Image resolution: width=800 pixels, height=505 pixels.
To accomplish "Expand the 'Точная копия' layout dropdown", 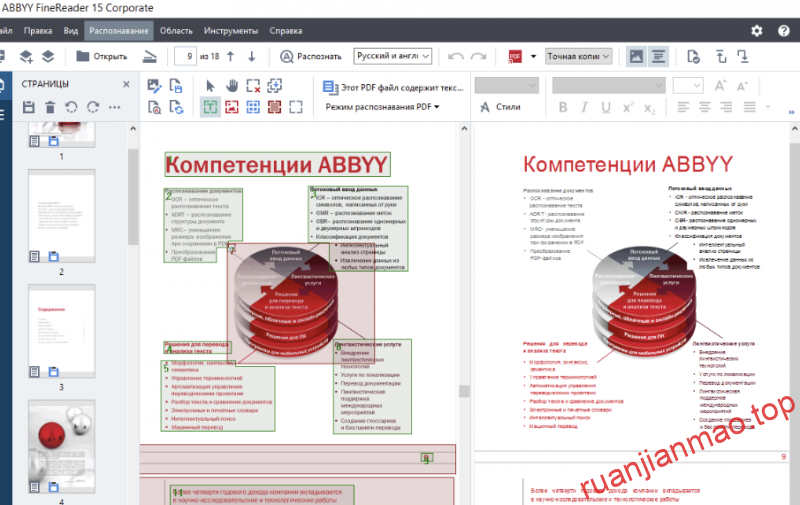I will 580,57.
